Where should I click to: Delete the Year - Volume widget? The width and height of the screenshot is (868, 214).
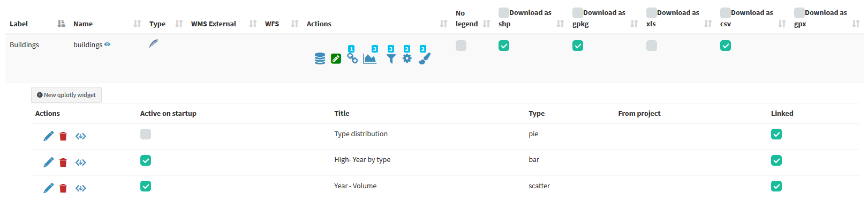tap(63, 188)
